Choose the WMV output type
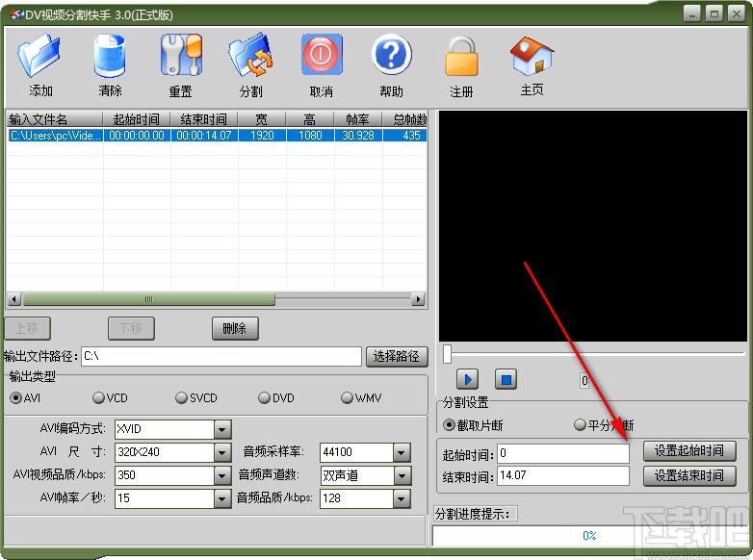The height and width of the screenshot is (560, 753). click(348, 398)
